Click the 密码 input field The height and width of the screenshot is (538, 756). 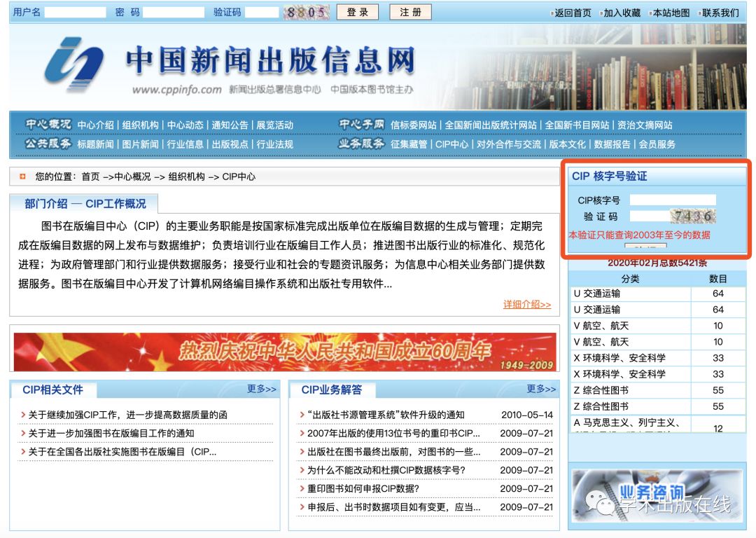[174, 13]
